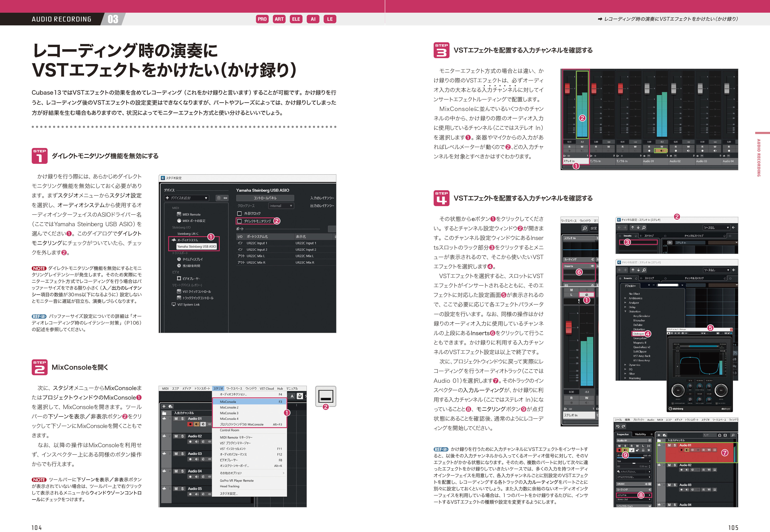This screenshot has height=532, width=770.
Task: Click the find tracks magnifier in the Inspector project window
Action: coord(733,435)
